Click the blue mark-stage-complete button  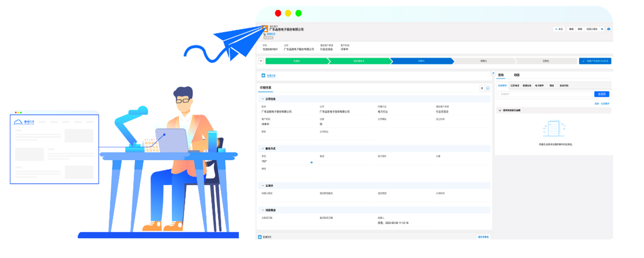click(x=595, y=61)
